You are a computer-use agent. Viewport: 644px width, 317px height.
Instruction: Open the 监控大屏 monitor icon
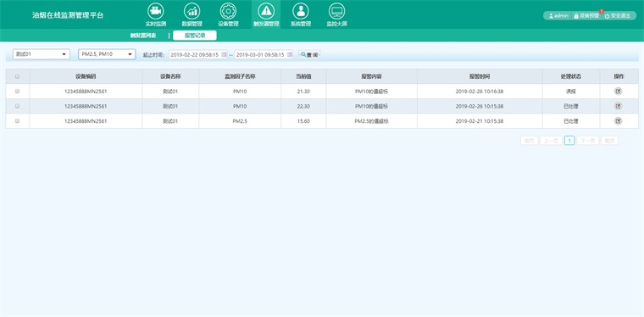(336, 11)
